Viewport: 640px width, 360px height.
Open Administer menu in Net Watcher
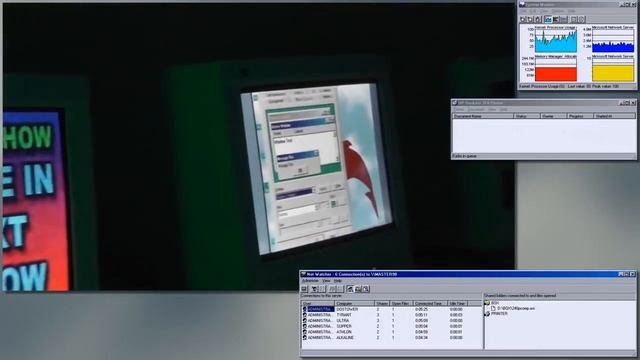(x=310, y=281)
